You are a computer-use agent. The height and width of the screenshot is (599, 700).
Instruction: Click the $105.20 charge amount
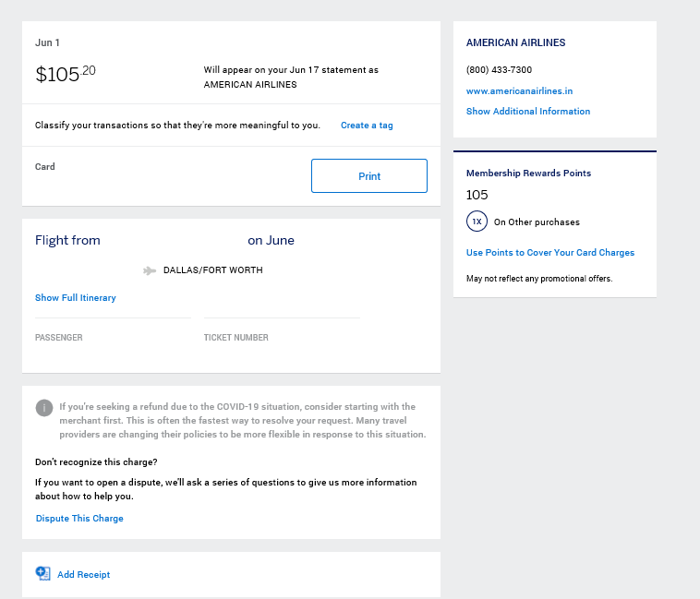pos(66,74)
